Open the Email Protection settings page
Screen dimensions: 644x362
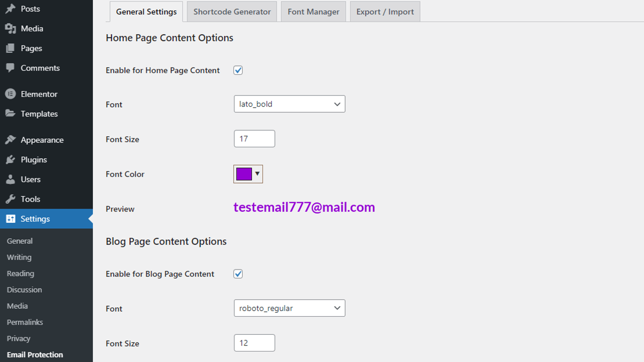tap(34, 354)
